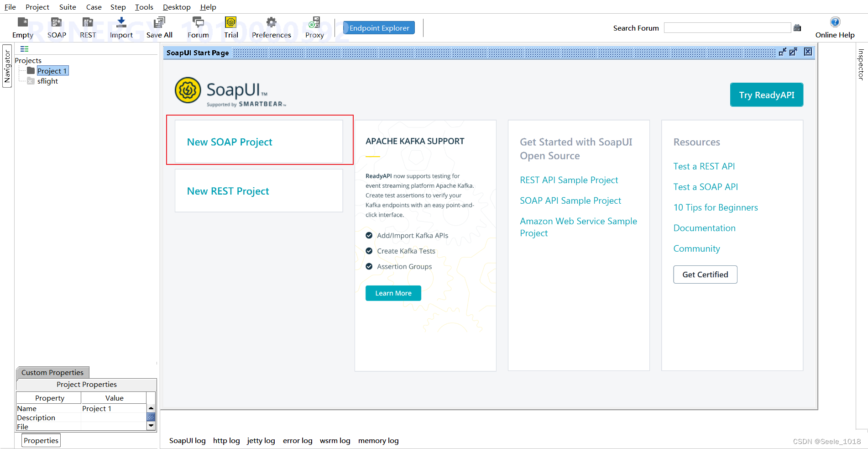Open the SOAP API Sample Project link

[x=570, y=201]
